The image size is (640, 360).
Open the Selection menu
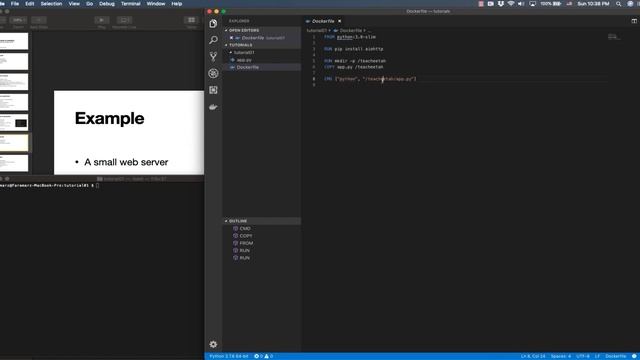click(51, 4)
